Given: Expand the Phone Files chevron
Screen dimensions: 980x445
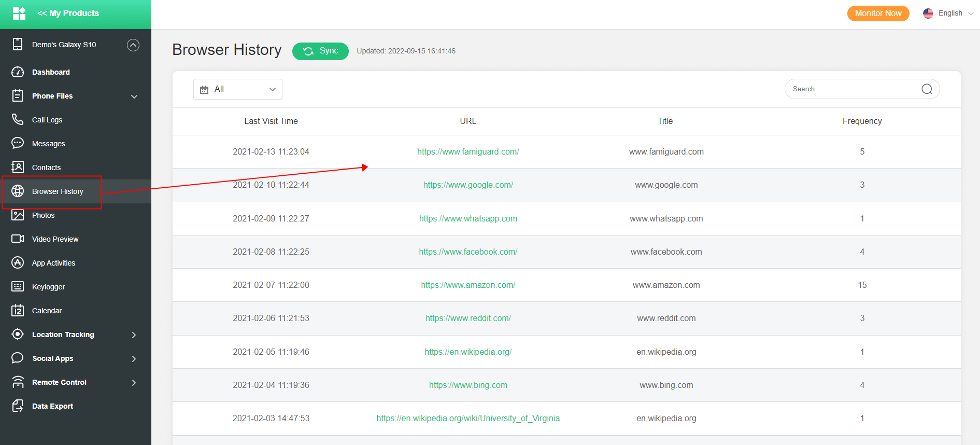Looking at the screenshot, I should click(134, 96).
